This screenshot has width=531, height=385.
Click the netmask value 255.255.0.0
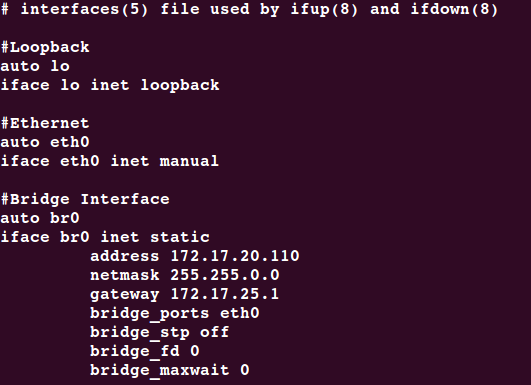[225, 275]
